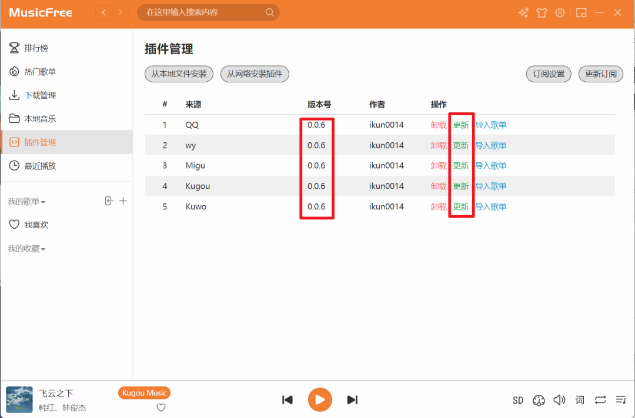This screenshot has width=635, height=418.
Task: Click the 从网络安装插件 button
Action: [254, 74]
